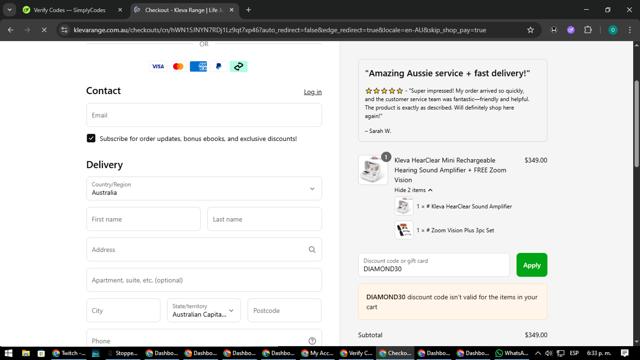Image resolution: width=640 pixels, height=360 pixels.
Task: Click the PayPal payment icon
Action: (218, 66)
